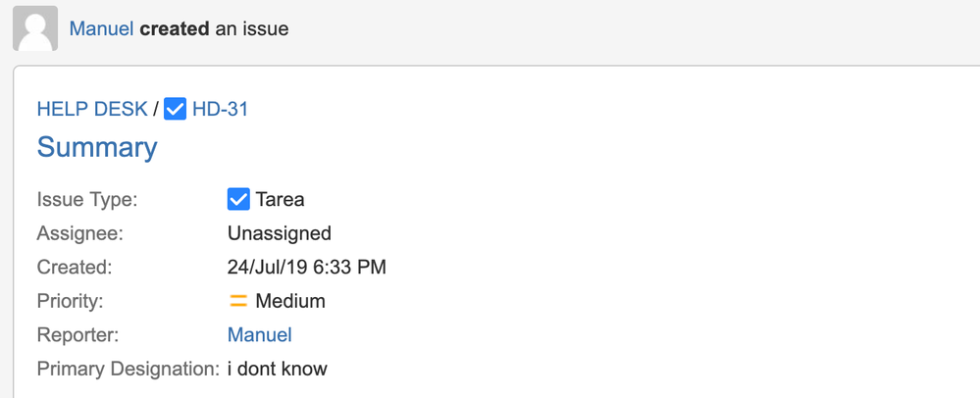Click the reporter Manuel link
Viewport: 980px width, 398px height.
(x=259, y=335)
